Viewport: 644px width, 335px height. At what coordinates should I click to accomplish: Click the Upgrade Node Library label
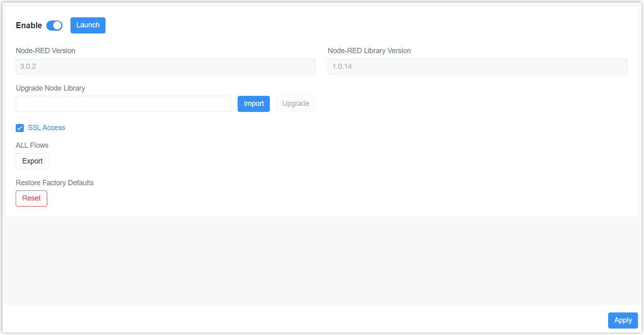pos(50,88)
